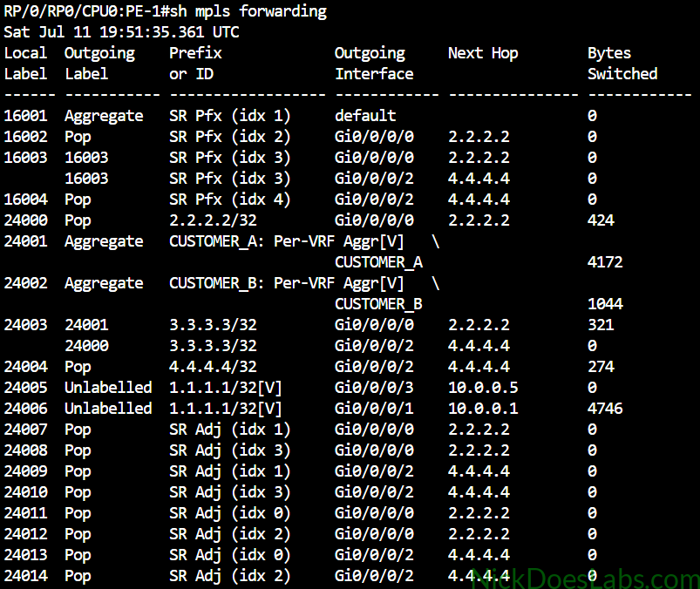Click 'Gi0/0/0/2' in the 24010 row

point(374,491)
